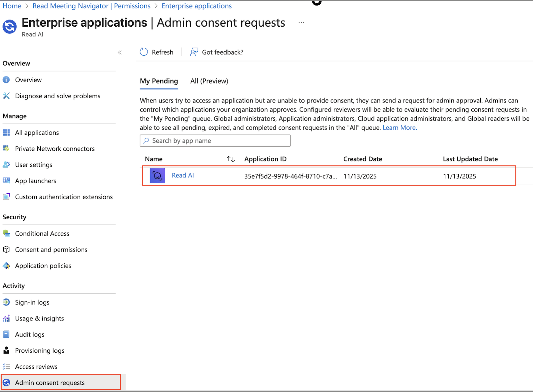Open Application policies page
533x392 pixels.
tap(43, 266)
